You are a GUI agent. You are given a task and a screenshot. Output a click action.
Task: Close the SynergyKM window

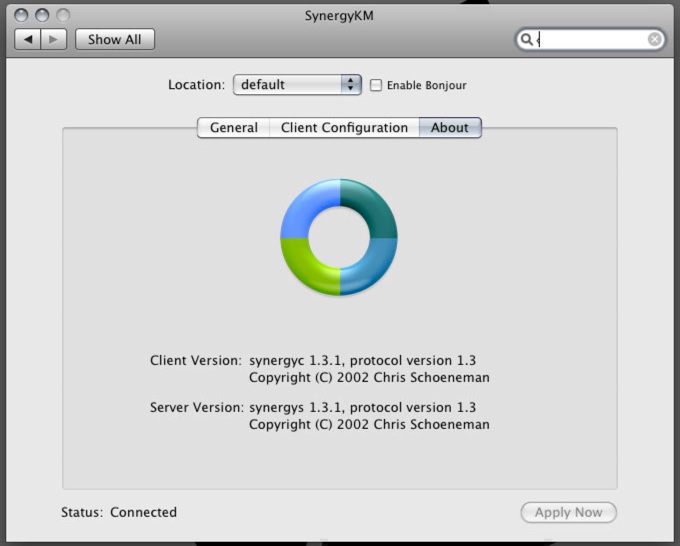point(21,15)
